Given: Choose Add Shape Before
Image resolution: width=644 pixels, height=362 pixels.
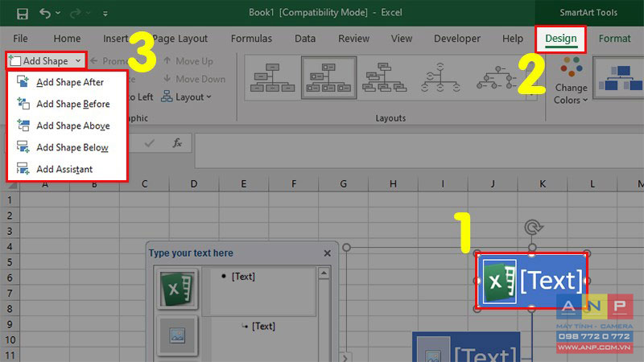Looking at the screenshot, I should (x=68, y=104).
